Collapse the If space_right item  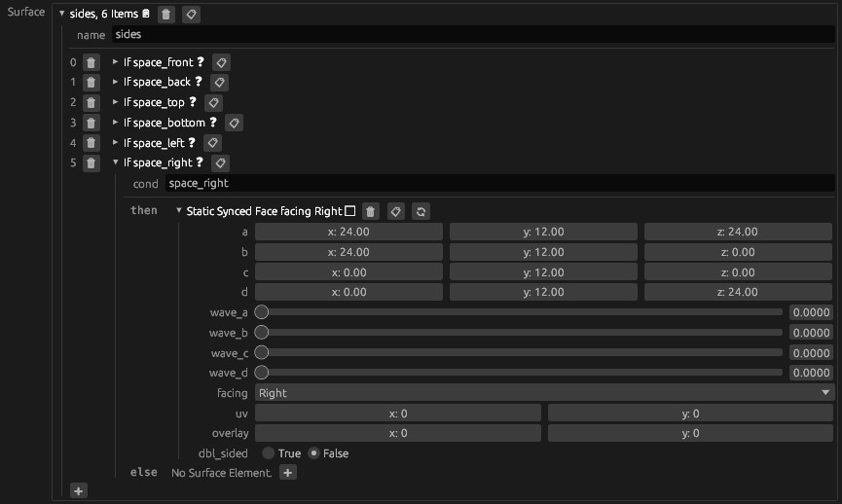pos(116,163)
